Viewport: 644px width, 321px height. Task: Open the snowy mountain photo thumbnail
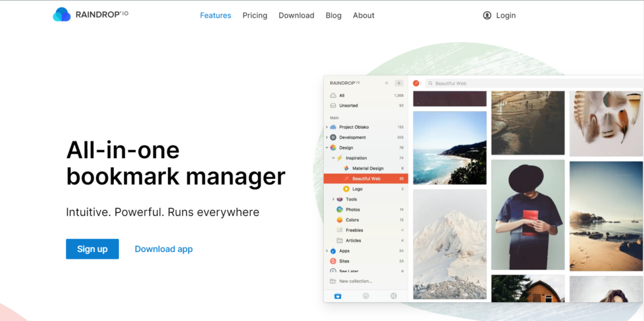click(x=450, y=244)
